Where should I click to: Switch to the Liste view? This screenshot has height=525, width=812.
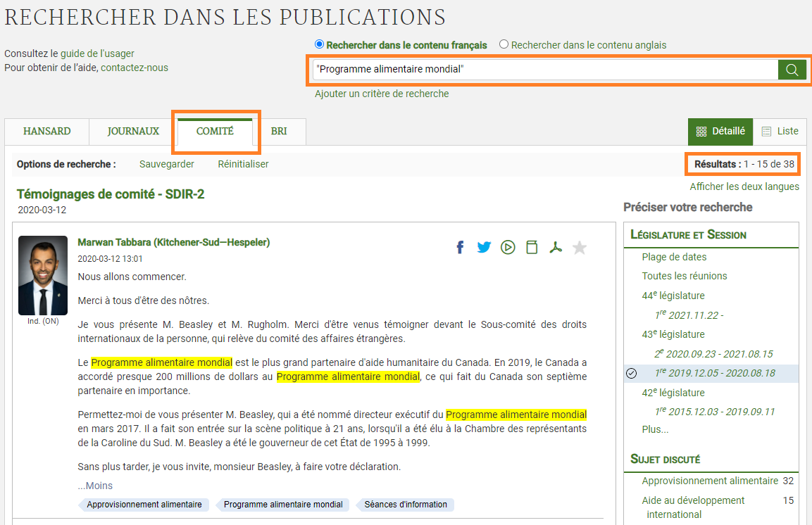[780, 132]
